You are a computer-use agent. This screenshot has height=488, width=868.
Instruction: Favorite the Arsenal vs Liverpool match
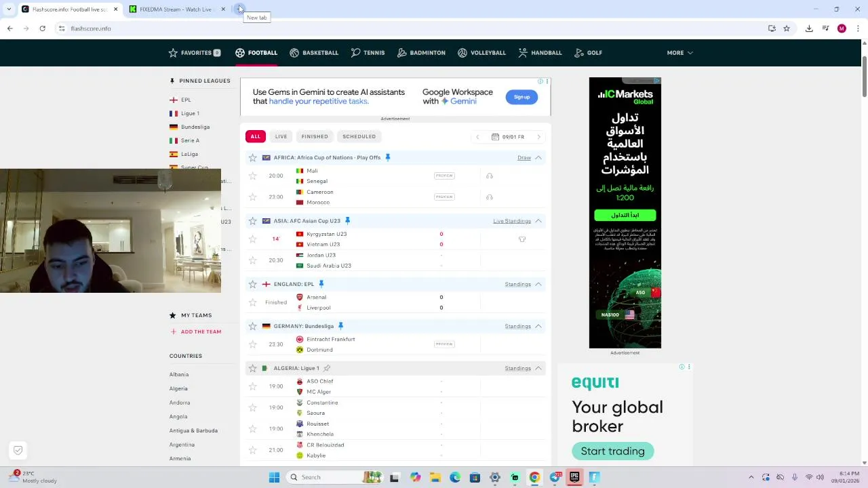(253, 302)
